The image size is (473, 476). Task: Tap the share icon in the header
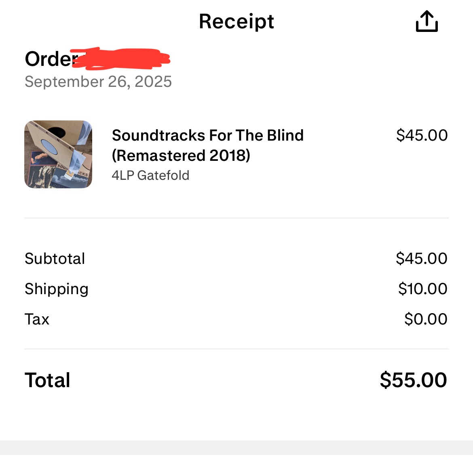[x=427, y=21]
